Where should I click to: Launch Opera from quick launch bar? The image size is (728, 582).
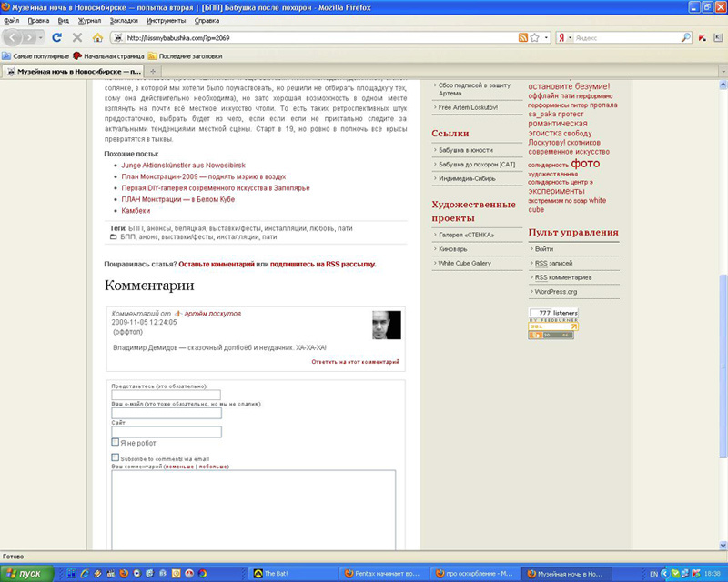189,573
